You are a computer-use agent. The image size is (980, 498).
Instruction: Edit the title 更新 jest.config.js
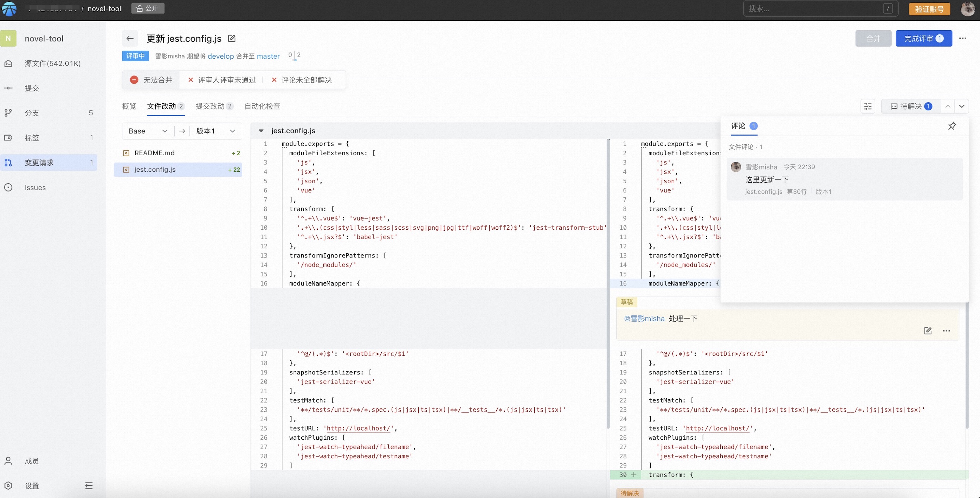[232, 38]
